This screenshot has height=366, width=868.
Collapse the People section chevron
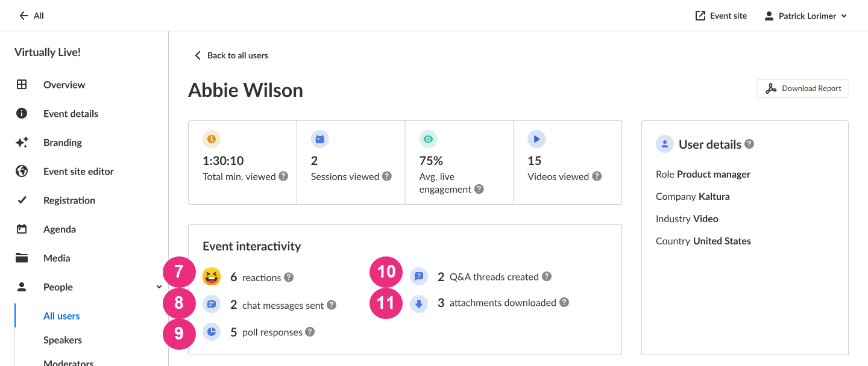pyautogui.click(x=159, y=287)
